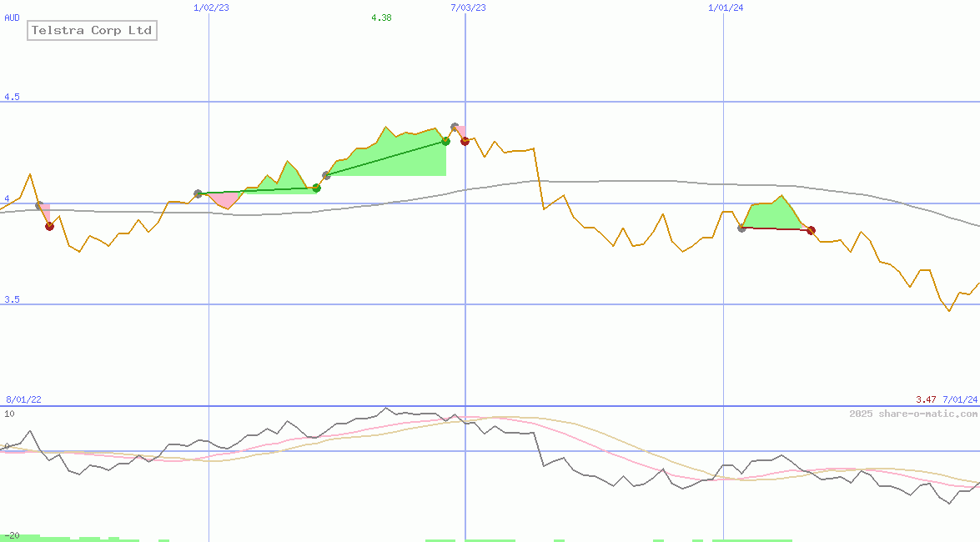The height and width of the screenshot is (542, 980).
Task: Click the green exit marker just before 7/03/23
Action: tap(445, 141)
